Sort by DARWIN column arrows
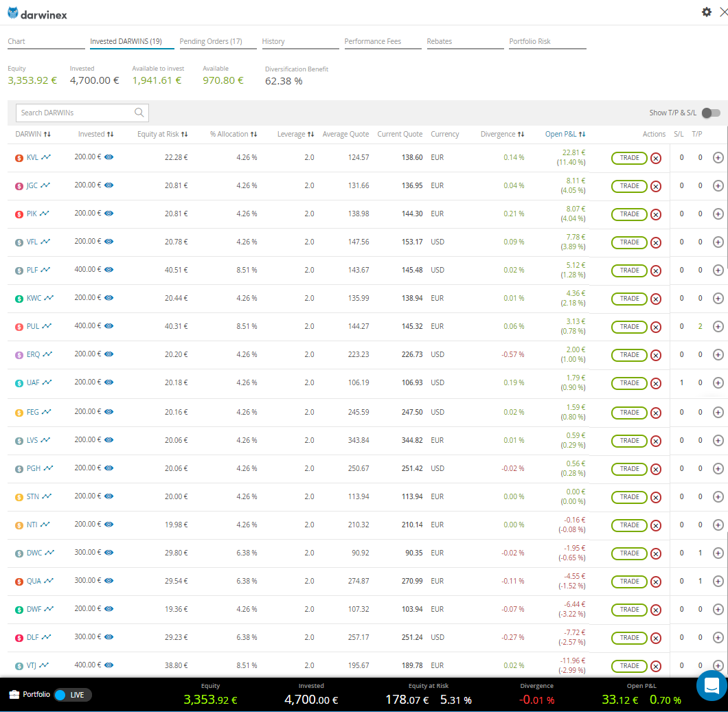The width and height of the screenshot is (728, 712). click(x=47, y=134)
